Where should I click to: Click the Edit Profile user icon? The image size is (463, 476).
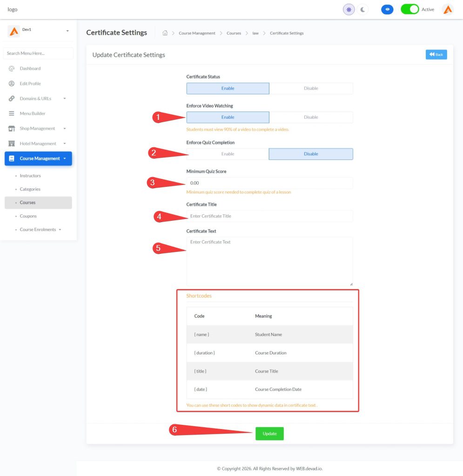pos(12,84)
